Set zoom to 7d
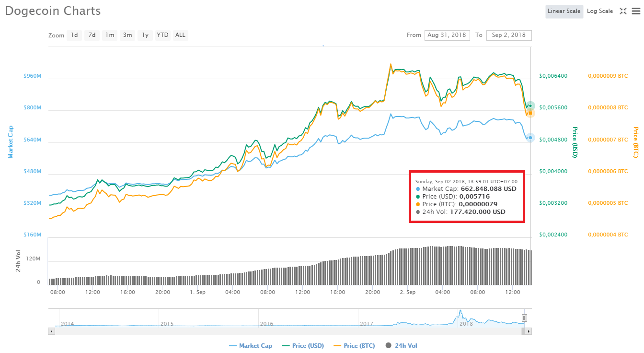This screenshot has height=353, width=644. (92, 35)
